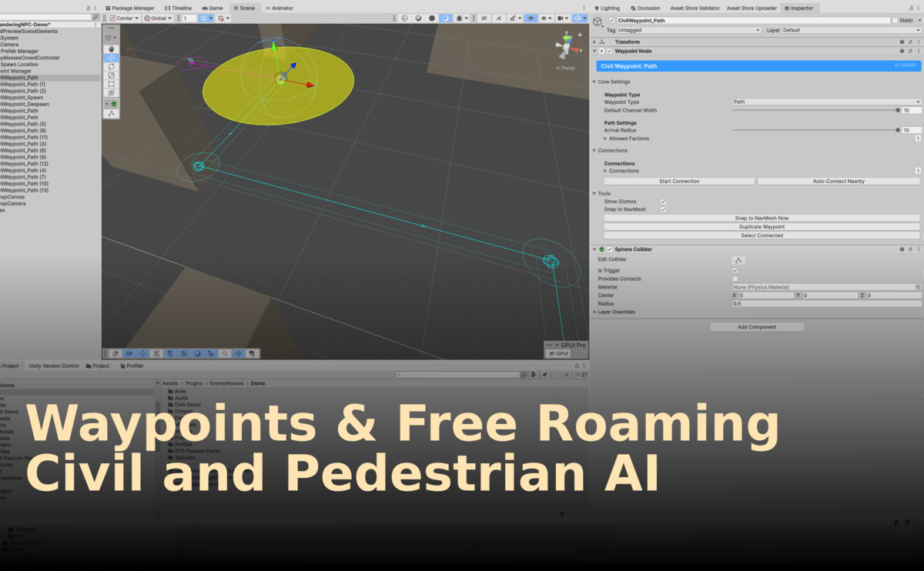Open the Tag dropdown
This screenshot has height=571, width=924.
tap(689, 30)
